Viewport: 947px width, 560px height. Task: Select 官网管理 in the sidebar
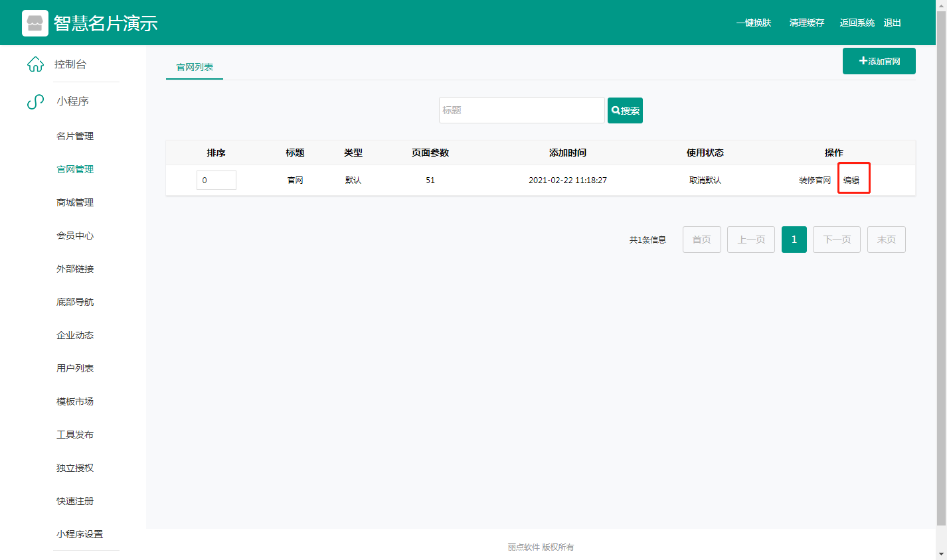pos(75,169)
